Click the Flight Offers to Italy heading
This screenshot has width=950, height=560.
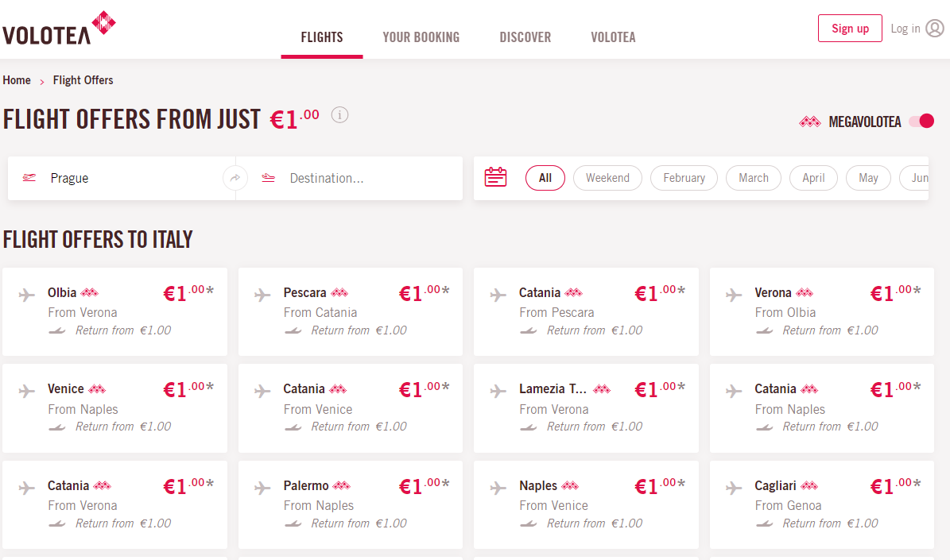[98, 240]
